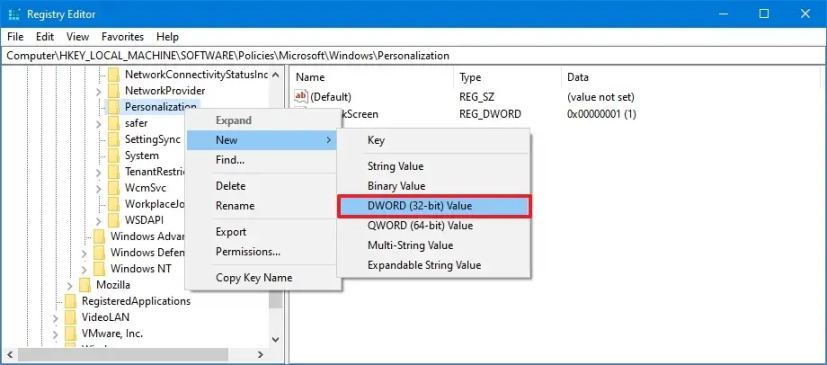Select Key in the New submenu

pos(434,140)
